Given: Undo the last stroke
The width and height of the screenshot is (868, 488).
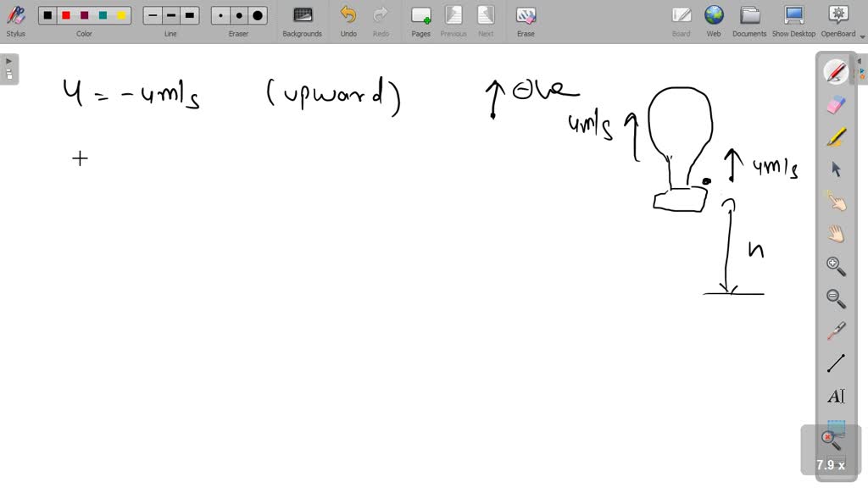Looking at the screenshot, I should point(348,21).
